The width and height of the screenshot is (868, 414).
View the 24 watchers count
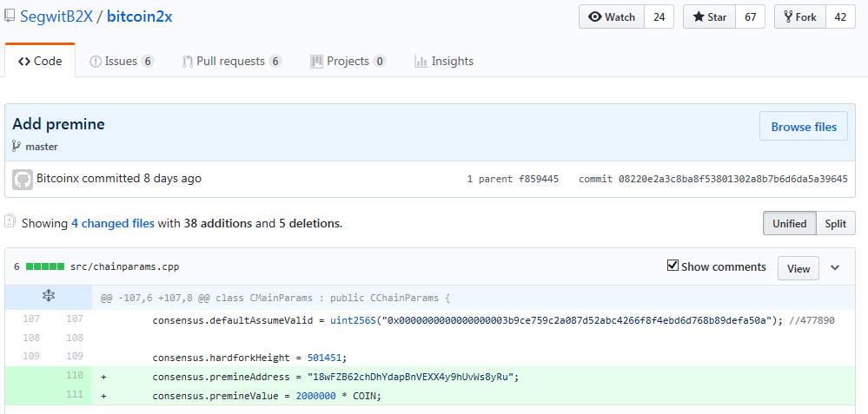coord(659,16)
